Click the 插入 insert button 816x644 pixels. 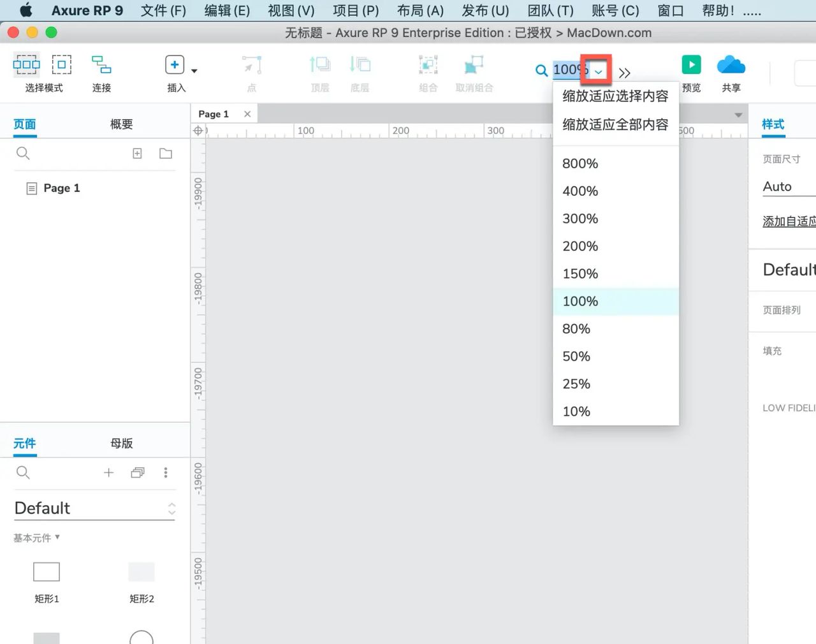tap(174, 64)
